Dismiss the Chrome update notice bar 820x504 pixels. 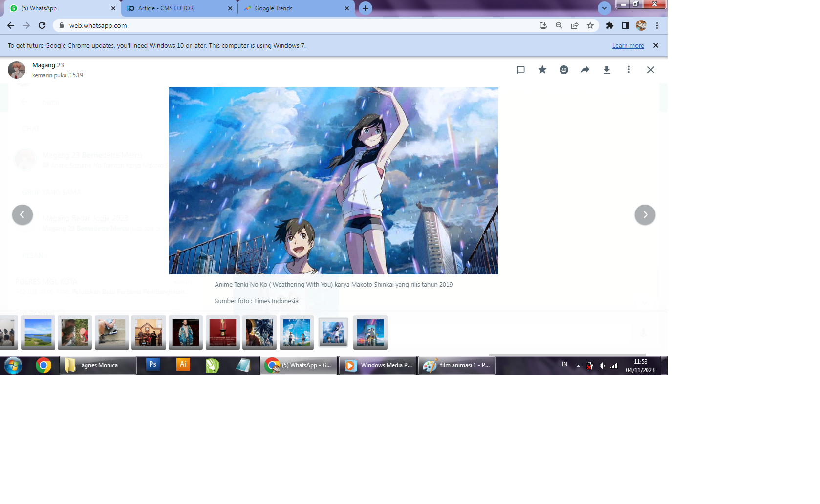tap(656, 45)
